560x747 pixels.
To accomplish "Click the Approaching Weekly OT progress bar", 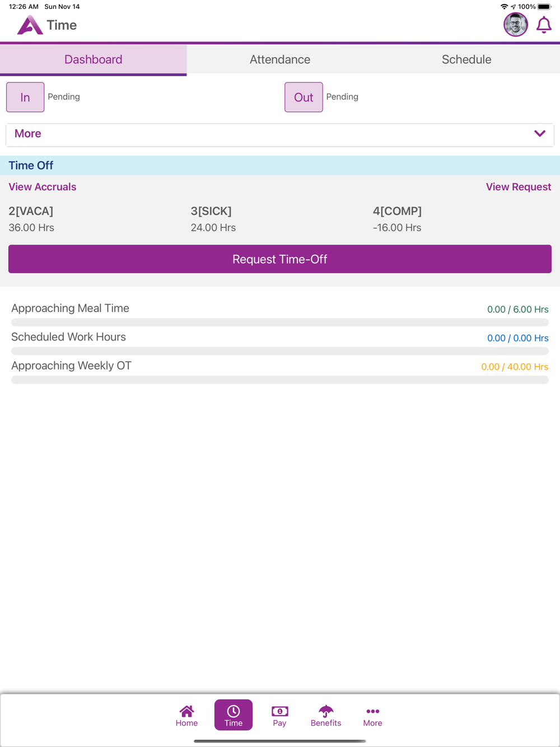I will point(280,380).
